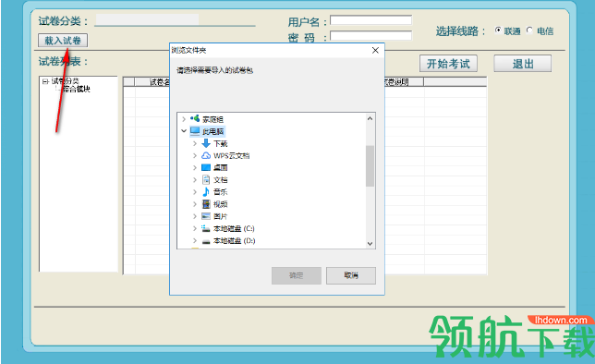Click the WPS云文档 cloud icon
This screenshot has height=364, width=595.
coord(206,155)
